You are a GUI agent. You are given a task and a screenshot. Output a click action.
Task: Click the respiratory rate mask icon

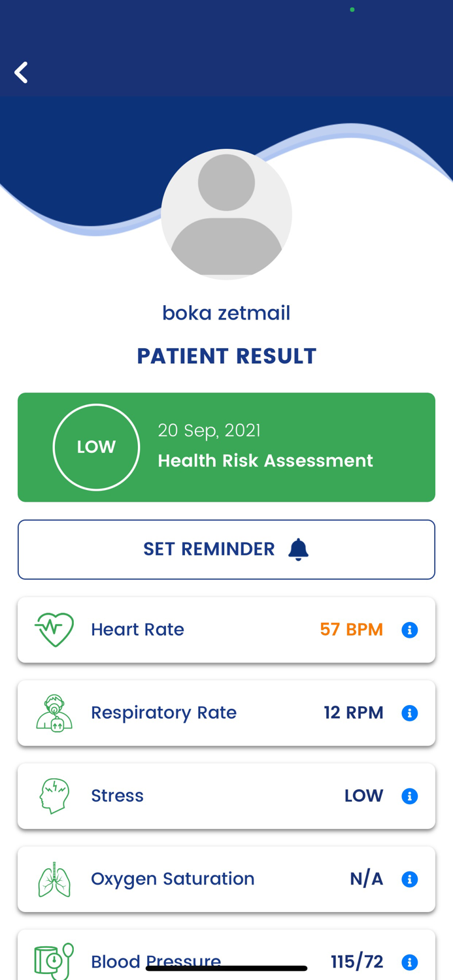click(54, 713)
